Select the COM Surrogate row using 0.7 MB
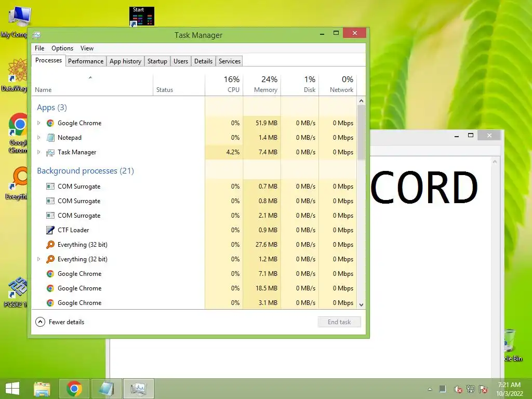Viewport: 532px width, 399px height. tap(194, 187)
